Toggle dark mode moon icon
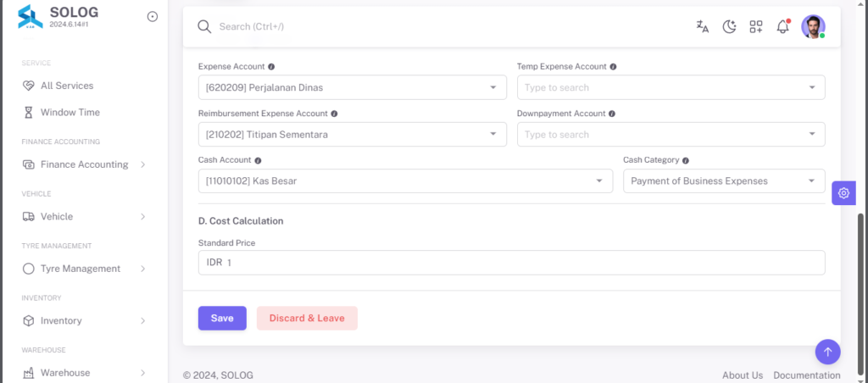 coord(729,26)
